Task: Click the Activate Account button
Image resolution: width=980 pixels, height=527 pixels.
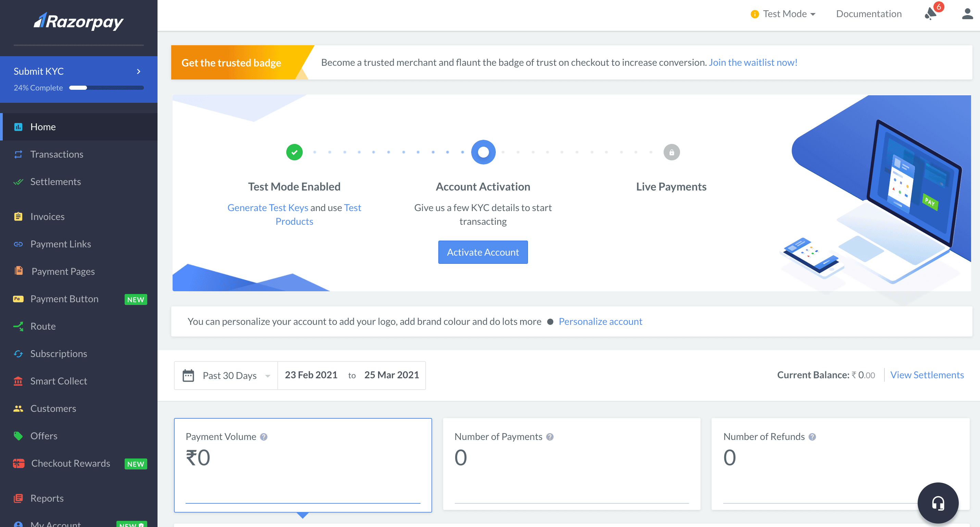Action: tap(483, 252)
